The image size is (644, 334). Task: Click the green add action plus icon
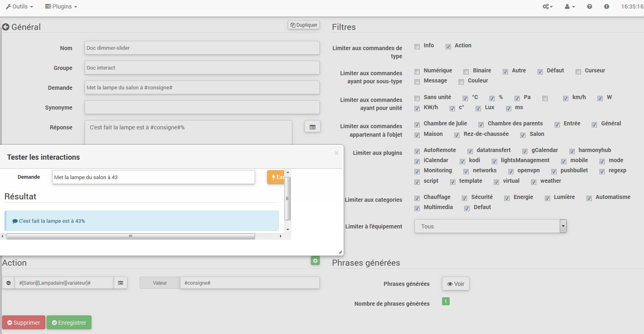click(315, 261)
